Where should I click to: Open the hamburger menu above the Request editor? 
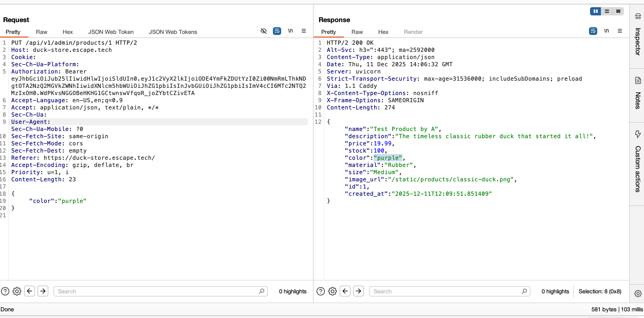click(x=304, y=31)
